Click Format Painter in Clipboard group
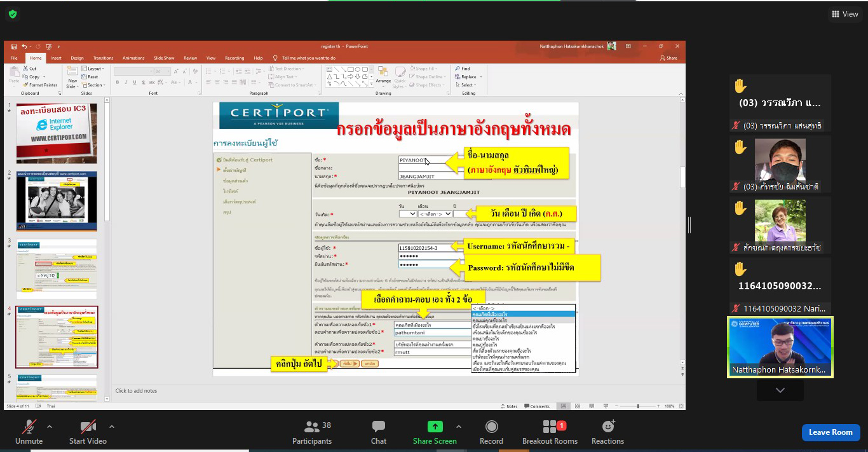The image size is (868, 452). click(42, 85)
